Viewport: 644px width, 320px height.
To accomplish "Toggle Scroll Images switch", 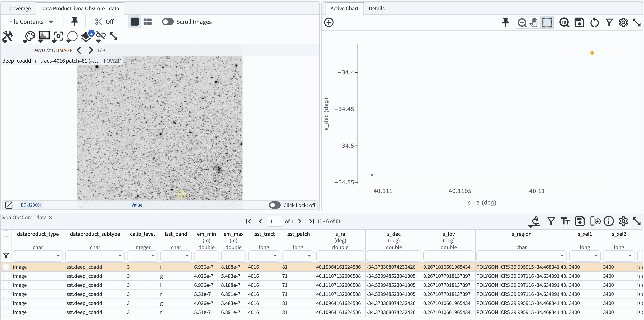I will (x=168, y=22).
